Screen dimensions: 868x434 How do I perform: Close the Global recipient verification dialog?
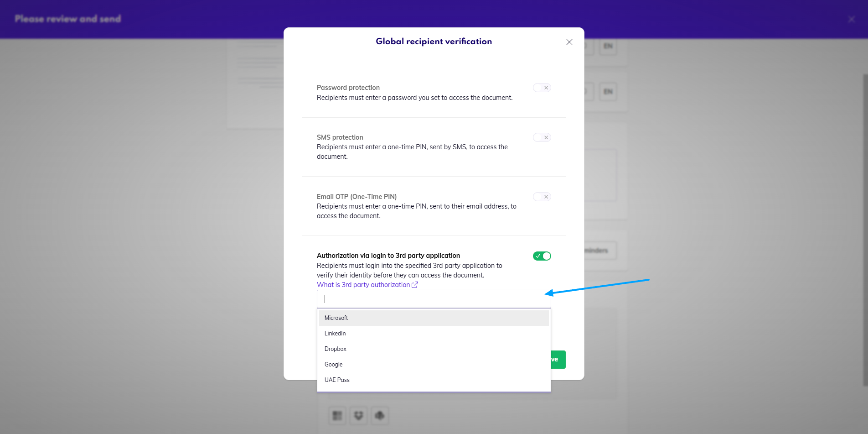569,42
